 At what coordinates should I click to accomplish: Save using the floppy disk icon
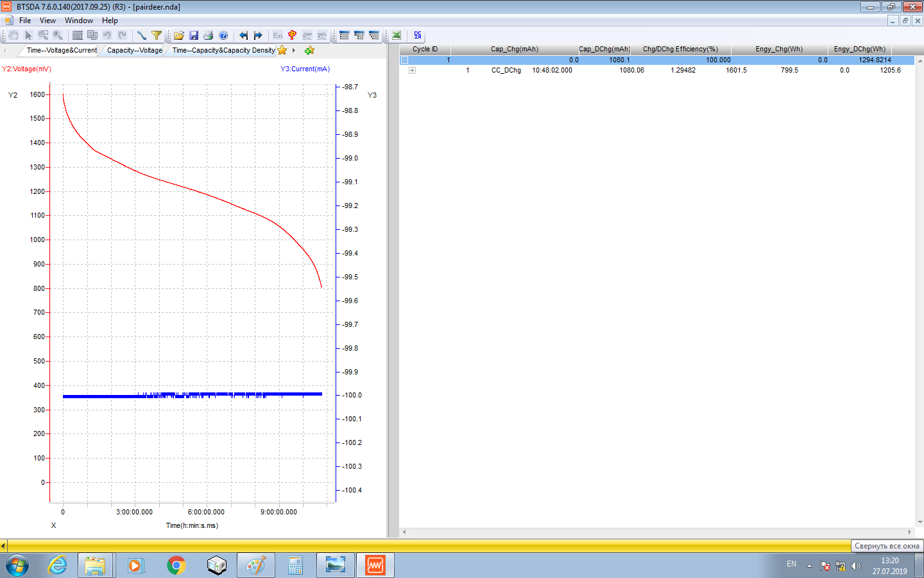pos(194,35)
